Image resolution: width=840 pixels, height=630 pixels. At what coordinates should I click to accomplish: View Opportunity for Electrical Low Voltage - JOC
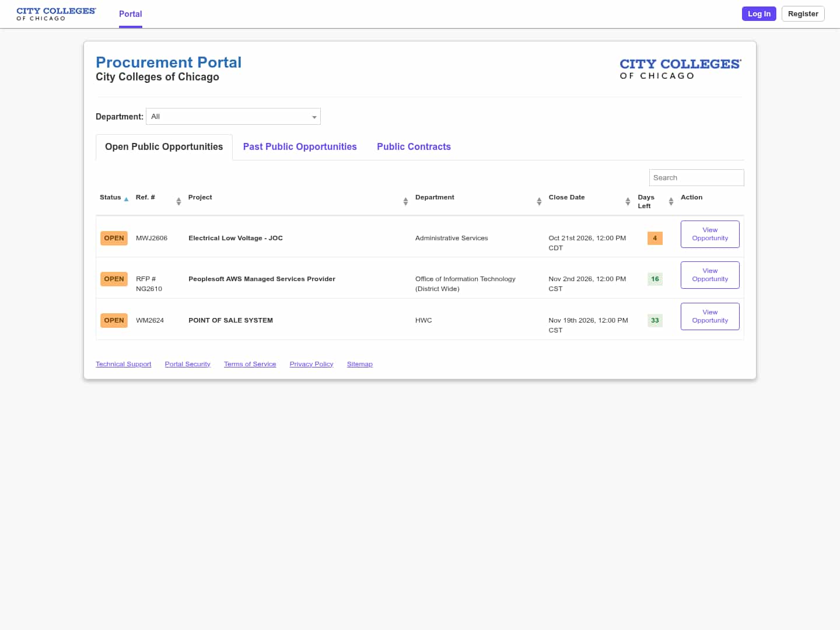point(710,234)
